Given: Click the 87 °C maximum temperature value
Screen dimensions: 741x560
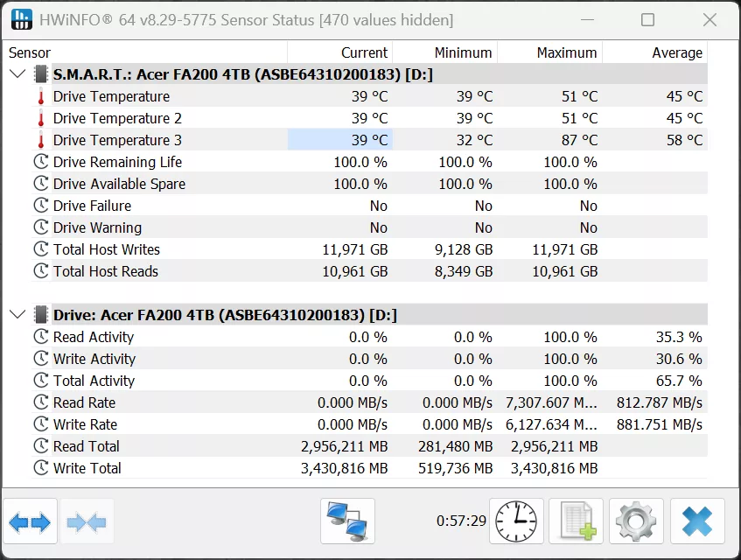Looking at the screenshot, I should pyautogui.click(x=579, y=140).
